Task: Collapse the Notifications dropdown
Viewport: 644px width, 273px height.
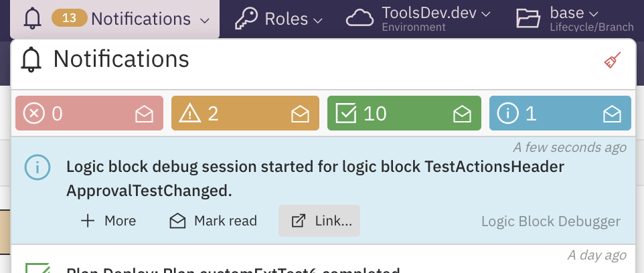Action: 204,20
